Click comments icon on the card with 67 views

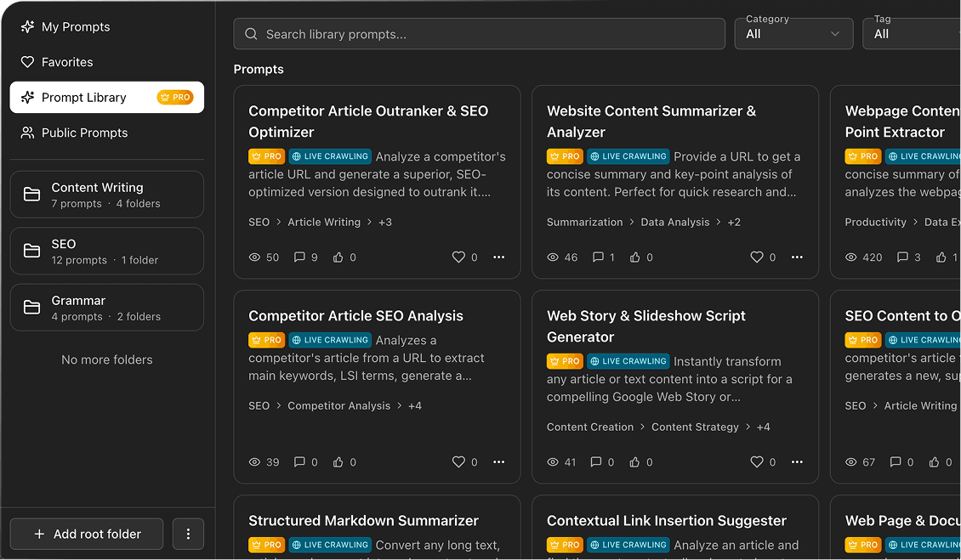point(896,462)
